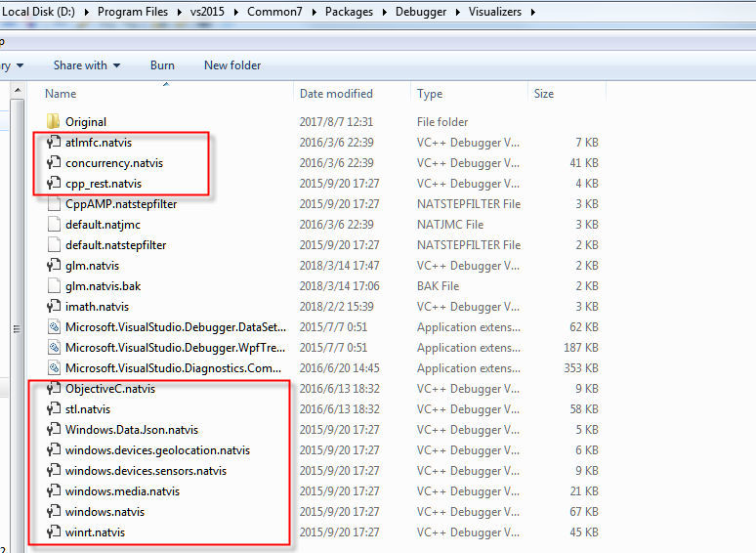Viewport: 756px width, 553px height.
Task: Sort by Date modified column header
Action: (x=336, y=94)
